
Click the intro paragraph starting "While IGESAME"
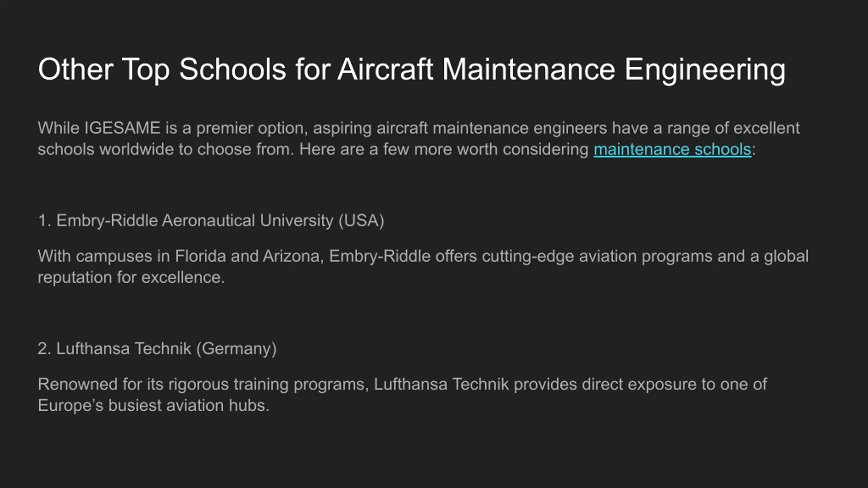pyautogui.click(x=419, y=139)
